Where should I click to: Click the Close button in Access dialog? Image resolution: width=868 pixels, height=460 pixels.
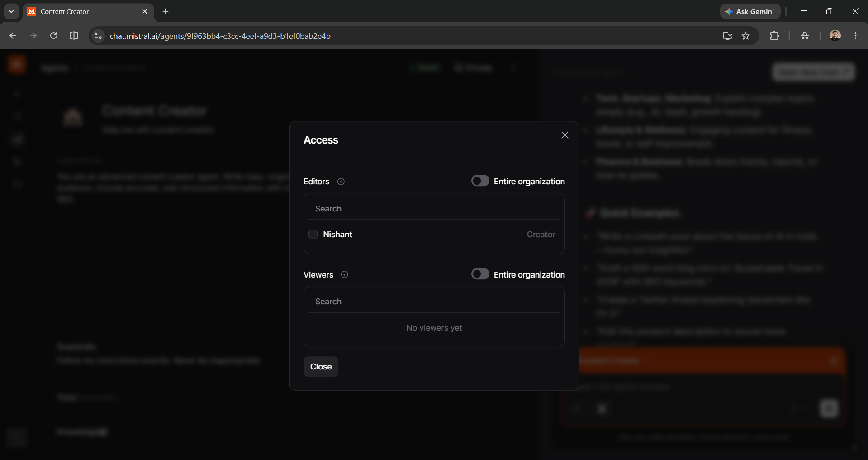[321, 367]
